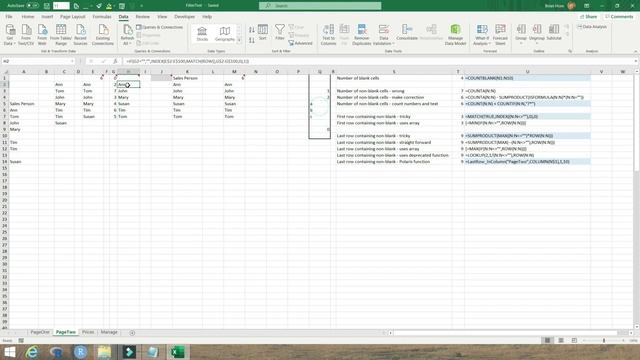Viewport: 640px width, 360px height.
Task: Open Manage Data Model
Action: click(456, 34)
